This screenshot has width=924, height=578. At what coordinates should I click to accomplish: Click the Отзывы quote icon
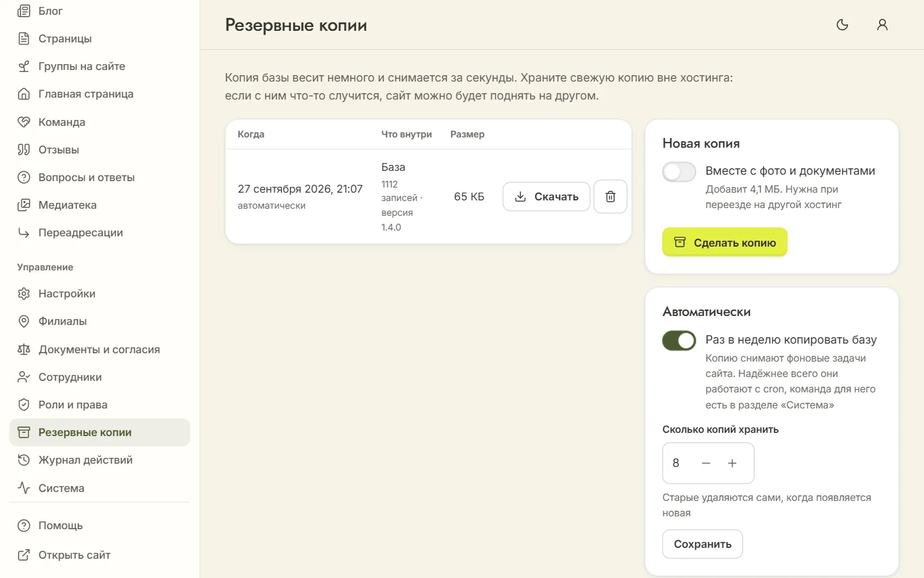pos(24,150)
